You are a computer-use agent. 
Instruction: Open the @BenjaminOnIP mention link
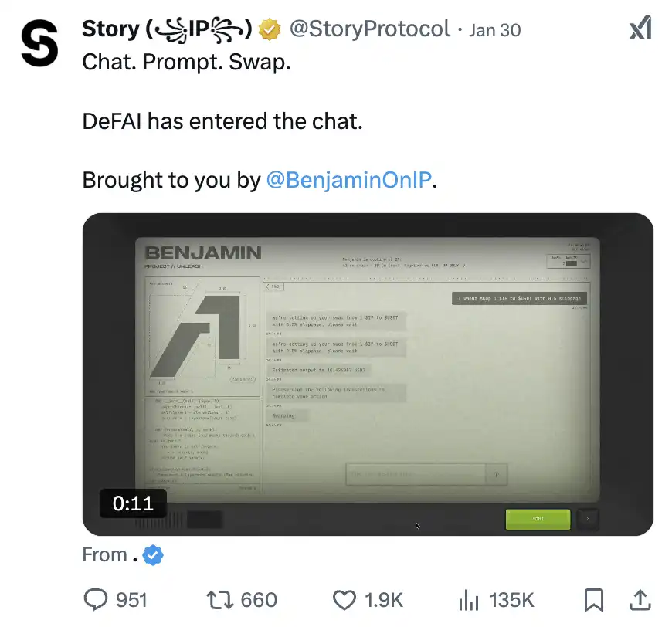(x=349, y=179)
